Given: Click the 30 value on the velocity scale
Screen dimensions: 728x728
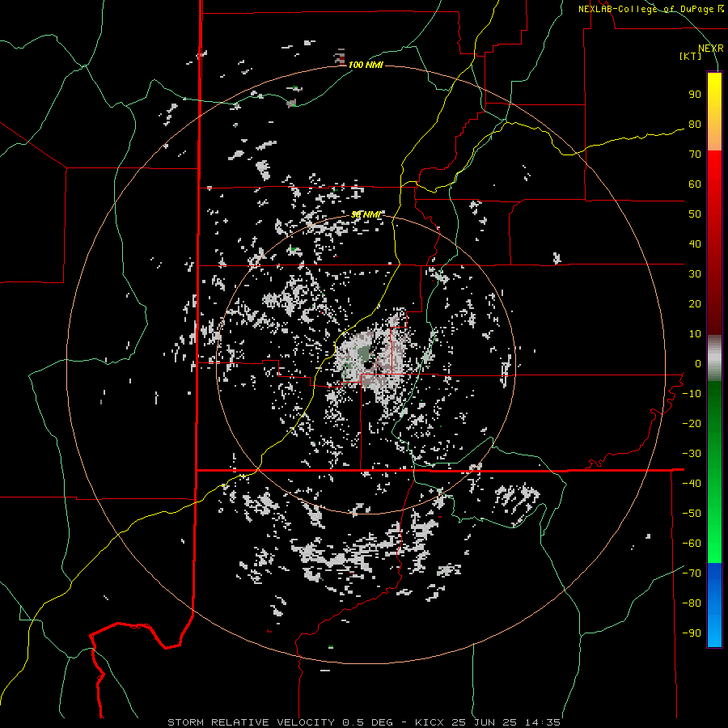Looking at the screenshot, I should click(695, 274).
